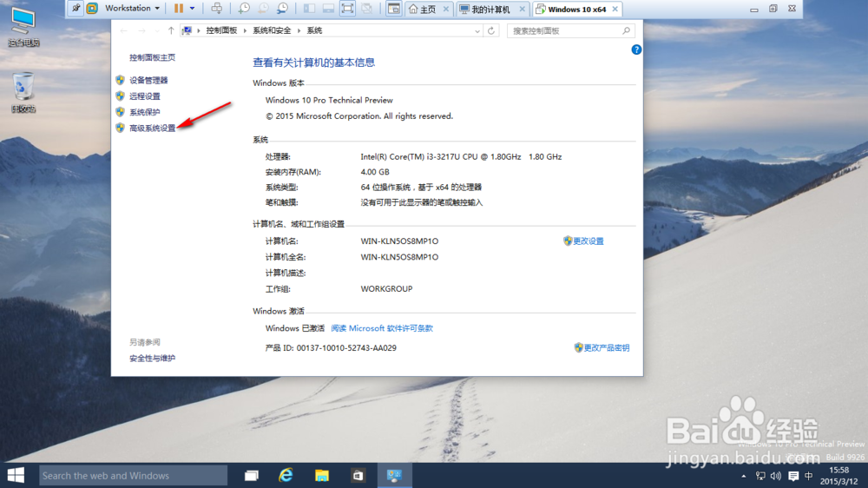868x488 pixels.
Task: Open the Store from the taskbar
Action: click(358, 475)
